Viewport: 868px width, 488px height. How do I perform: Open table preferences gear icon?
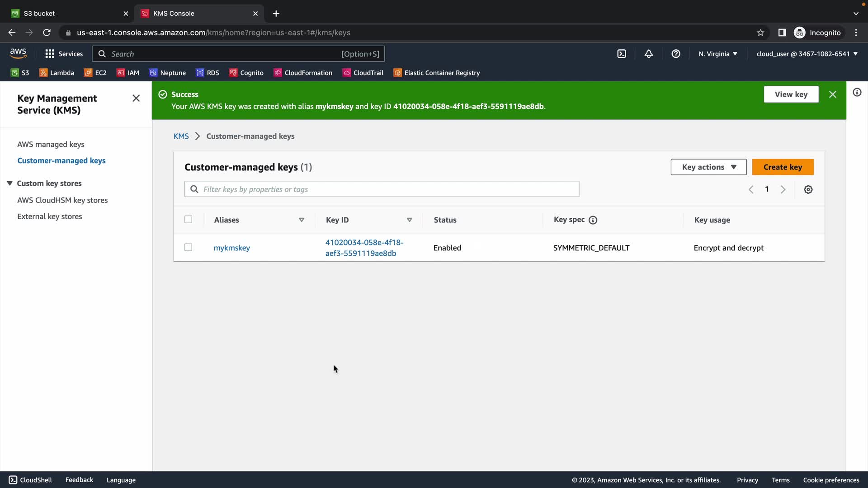coord(808,189)
